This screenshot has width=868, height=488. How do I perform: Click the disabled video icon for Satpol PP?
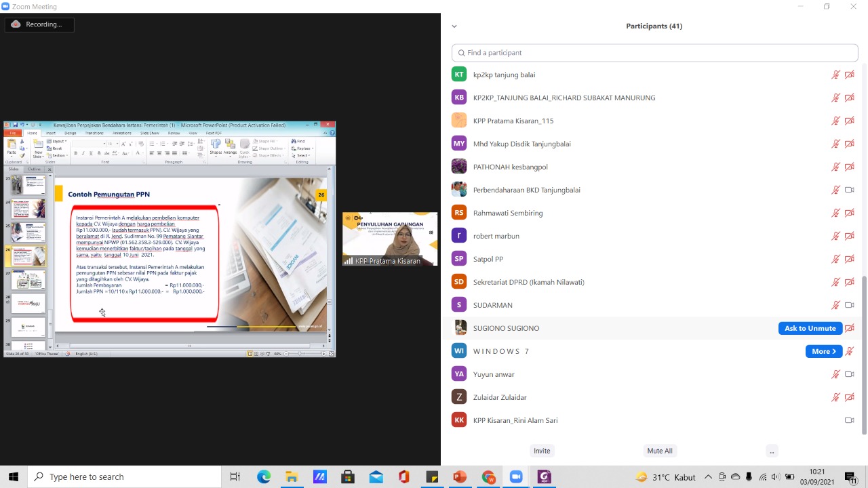coord(849,259)
